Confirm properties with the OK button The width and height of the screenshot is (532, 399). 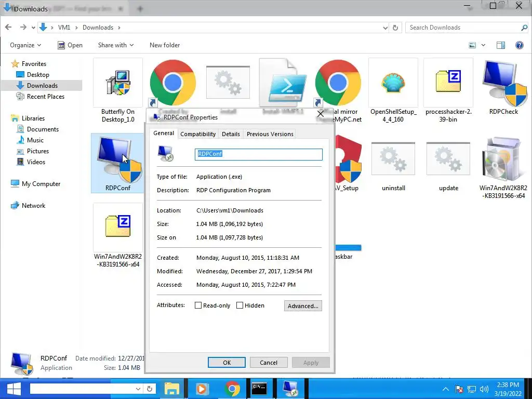click(x=227, y=362)
